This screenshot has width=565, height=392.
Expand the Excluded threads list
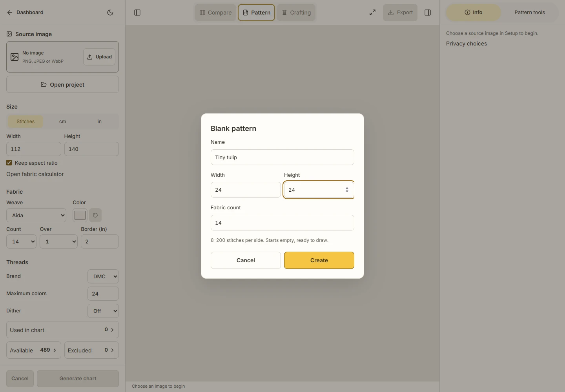click(x=91, y=350)
